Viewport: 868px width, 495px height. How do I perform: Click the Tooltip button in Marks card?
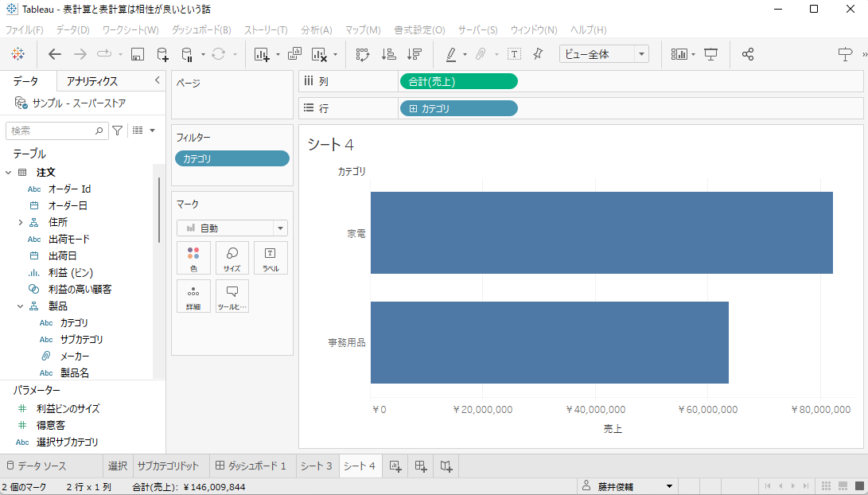pyautogui.click(x=232, y=296)
